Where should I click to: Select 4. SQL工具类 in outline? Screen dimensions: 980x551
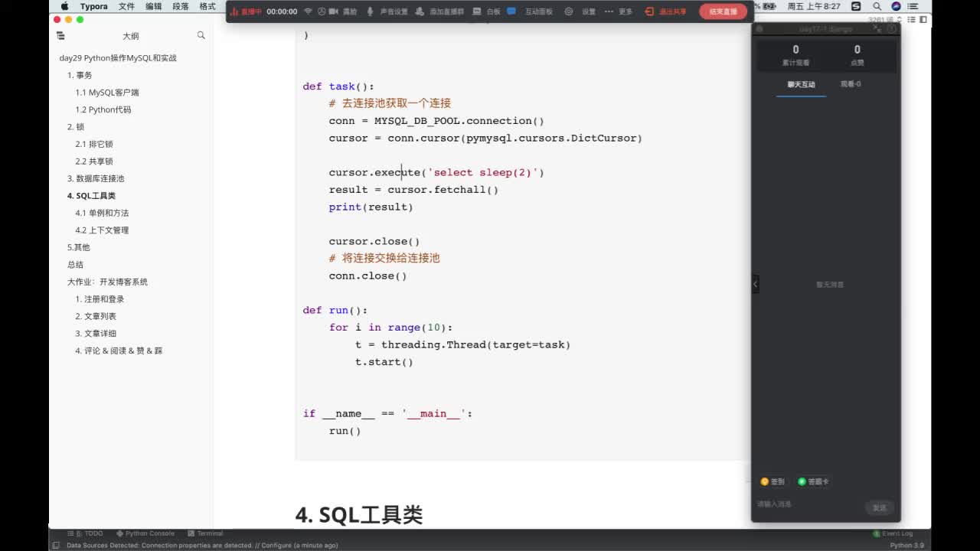[x=92, y=196]
